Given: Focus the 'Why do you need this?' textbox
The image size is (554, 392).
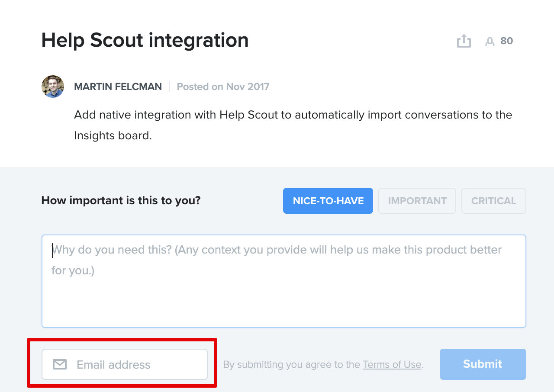Looking at the screenshot, I should click(284, 281).
